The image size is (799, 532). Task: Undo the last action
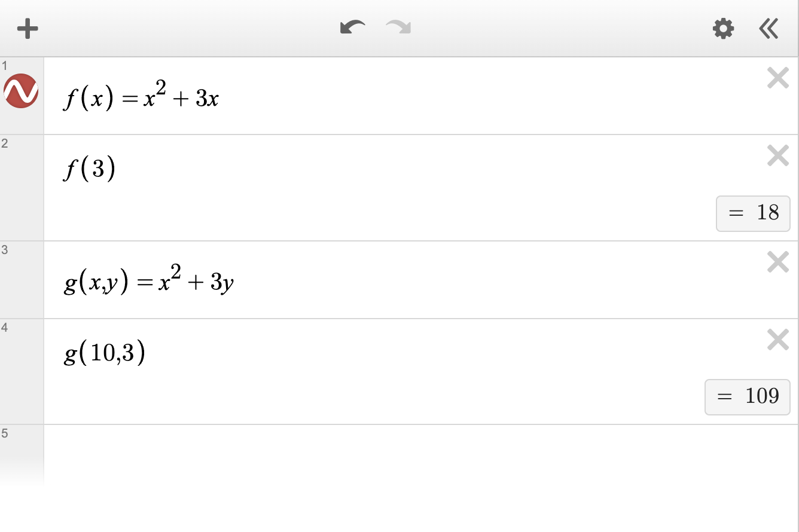tap(352, 28)
